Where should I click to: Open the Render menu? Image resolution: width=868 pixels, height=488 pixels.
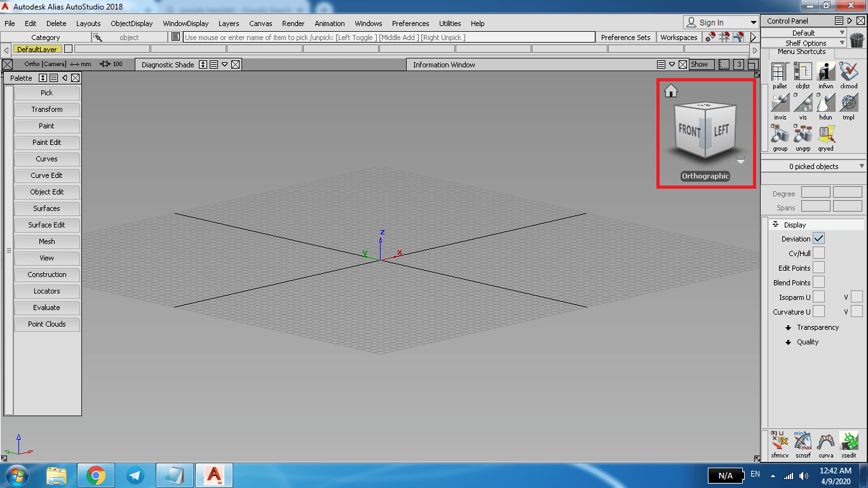click(293, 24)
